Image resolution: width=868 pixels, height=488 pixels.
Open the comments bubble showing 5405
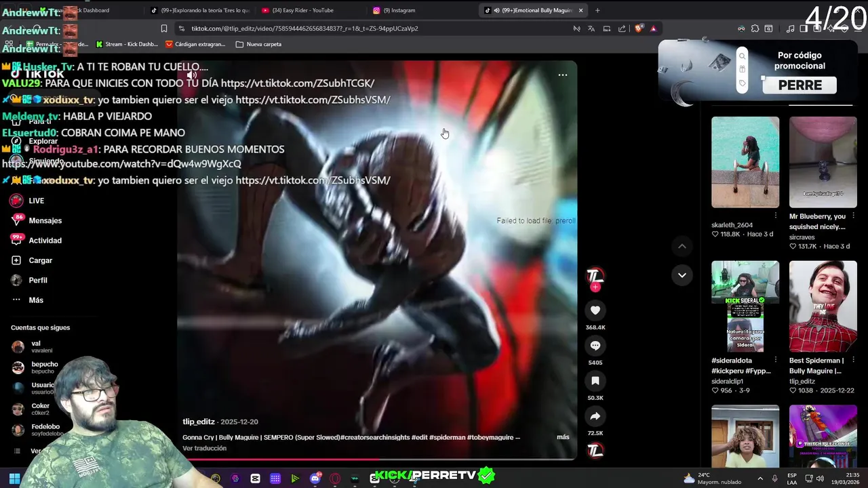(595, 346)
